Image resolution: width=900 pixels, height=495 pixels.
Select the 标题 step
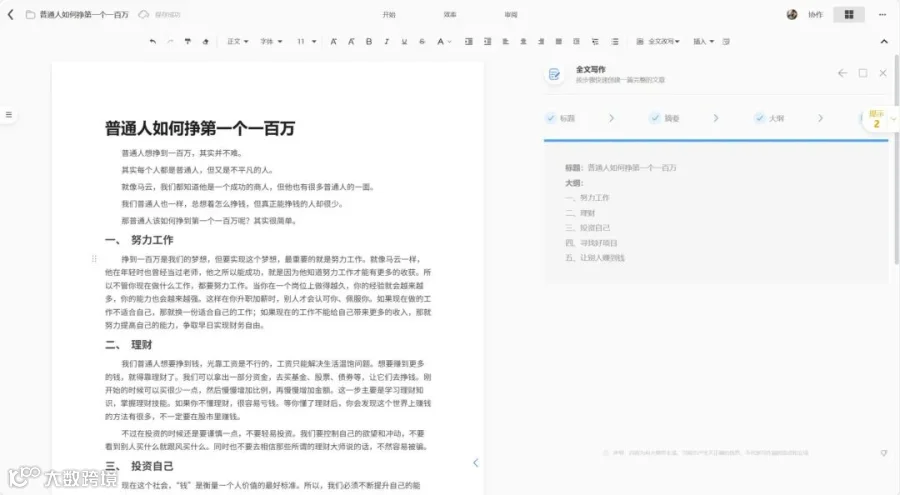(561, 118)
